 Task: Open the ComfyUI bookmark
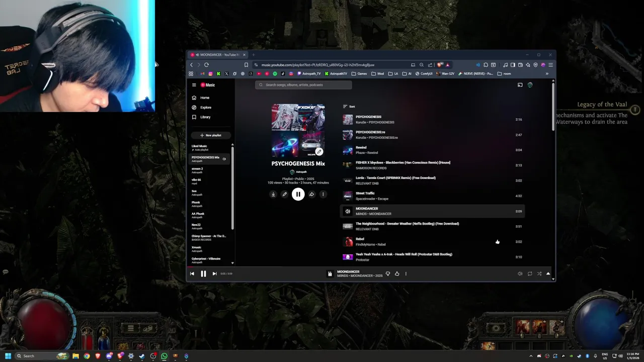423,74
